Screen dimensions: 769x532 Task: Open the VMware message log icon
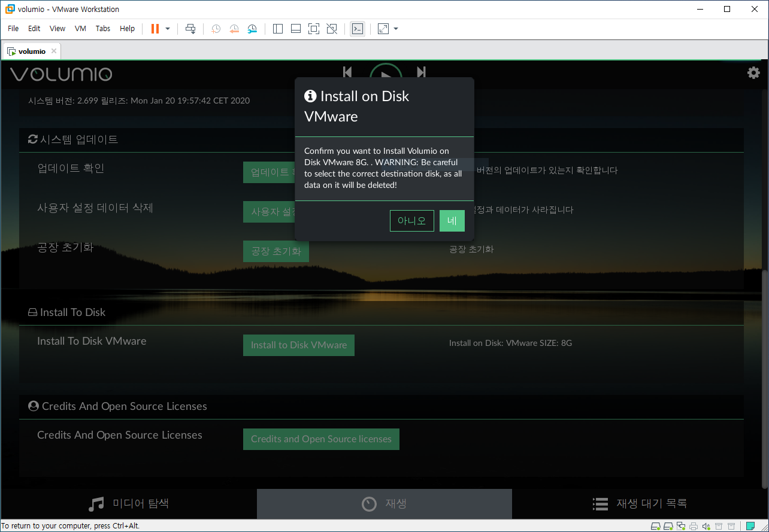click(x=750, y=527)
